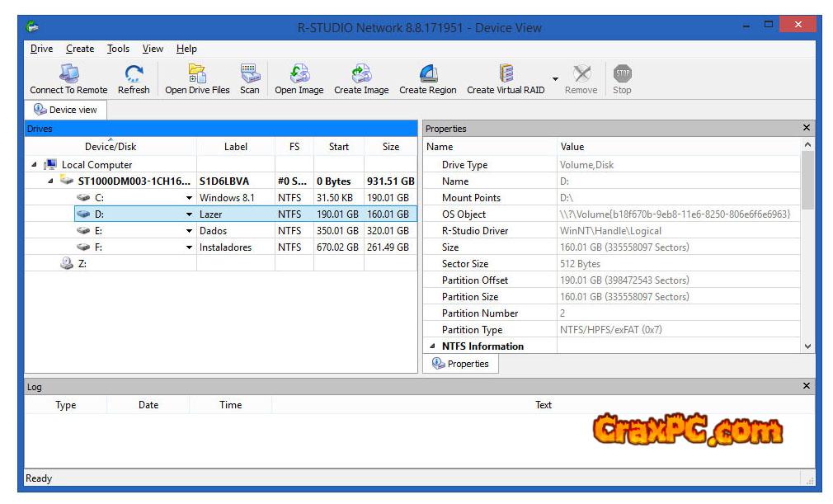Viewport: 833px width, 504px height.
Task: Sort drives by Size column header
Action: [x=390, y=147]
